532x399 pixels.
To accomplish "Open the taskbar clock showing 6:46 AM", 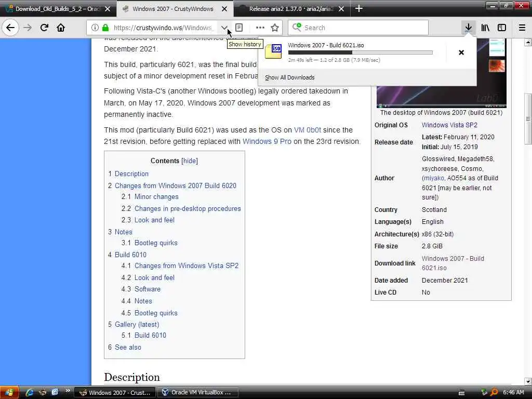I will [x=513, y=392].
